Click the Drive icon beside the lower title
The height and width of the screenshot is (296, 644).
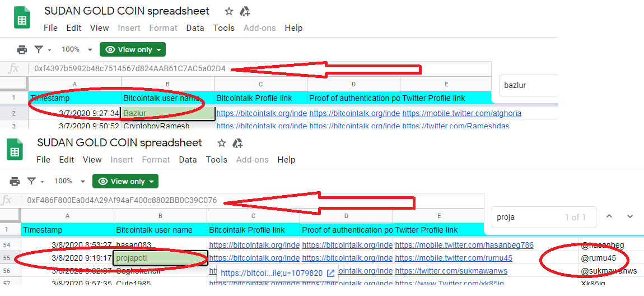tap(237, 143)
